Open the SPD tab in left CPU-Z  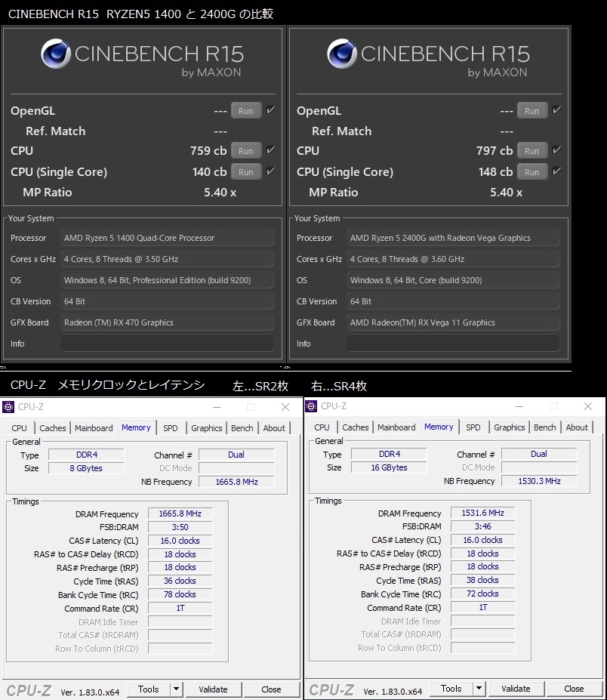(171, 427)
